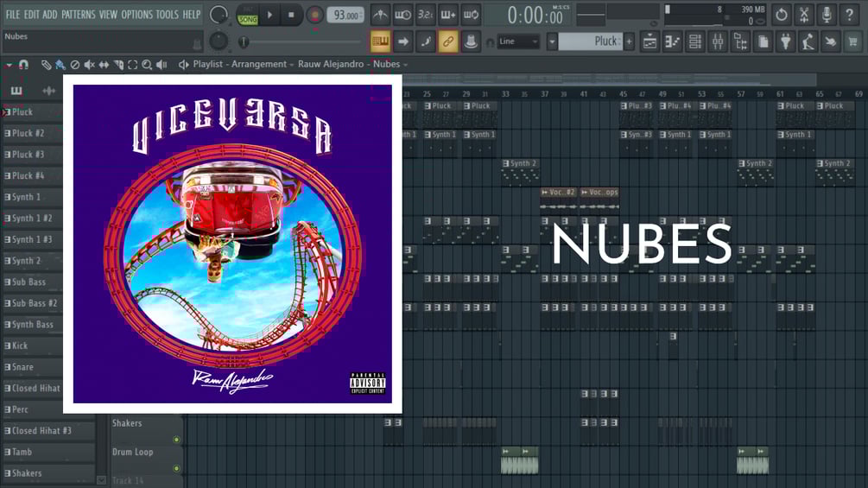Screen dimensions: 868x488
Task: Mute the Shakers track green light
Action: 176,440
